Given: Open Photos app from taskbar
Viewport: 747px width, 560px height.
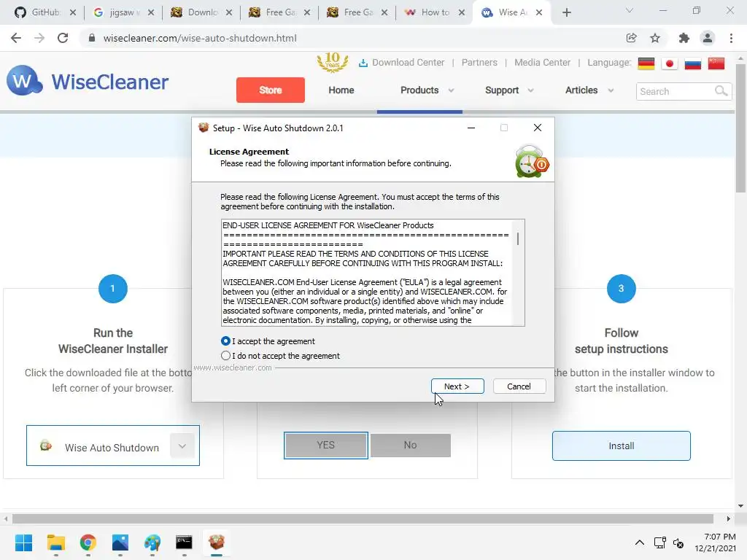Looking at the screenshot, I should pos(120,542).
